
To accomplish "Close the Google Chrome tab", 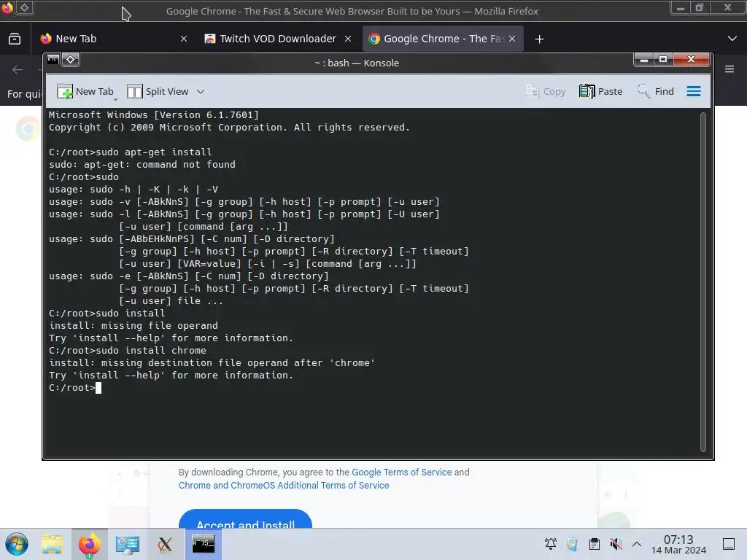I will [511, 39].
